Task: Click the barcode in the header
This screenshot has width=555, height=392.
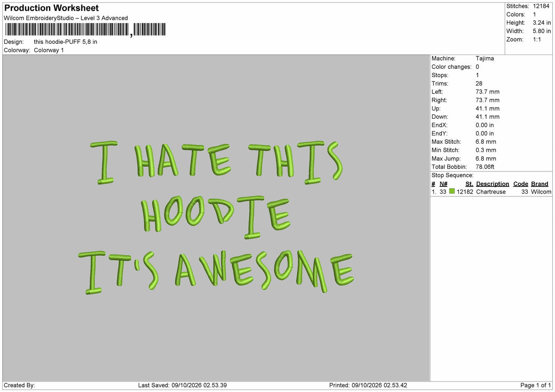Action: (85, 31)
